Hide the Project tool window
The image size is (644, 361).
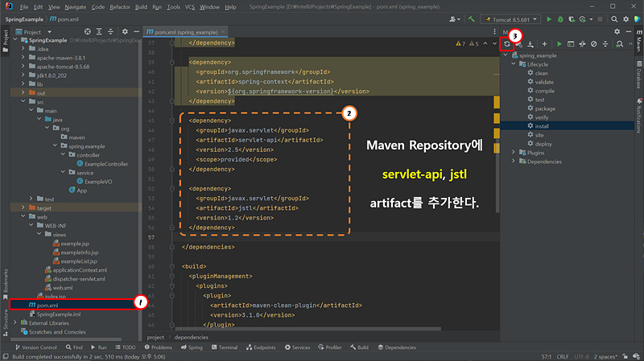pyautogui.click(x=136, y=31)
